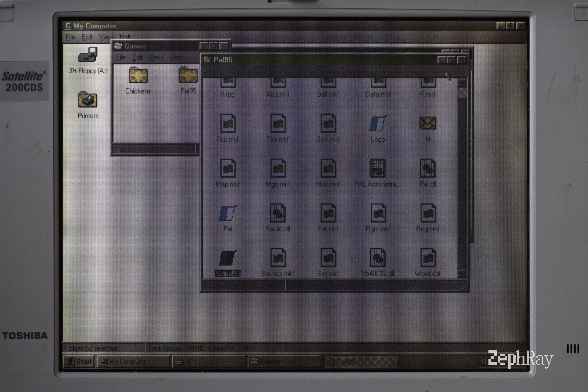Minimize the Games window
This screenshot has height=392, width=588.
tap(204, 46)
